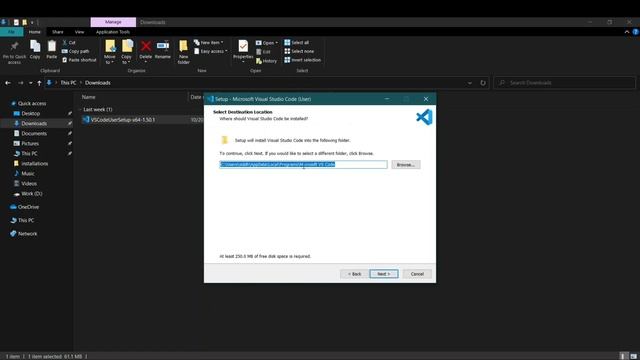Click Downloads in address breadcrumb
Viewport: 640px width, 360px height.
98,83
